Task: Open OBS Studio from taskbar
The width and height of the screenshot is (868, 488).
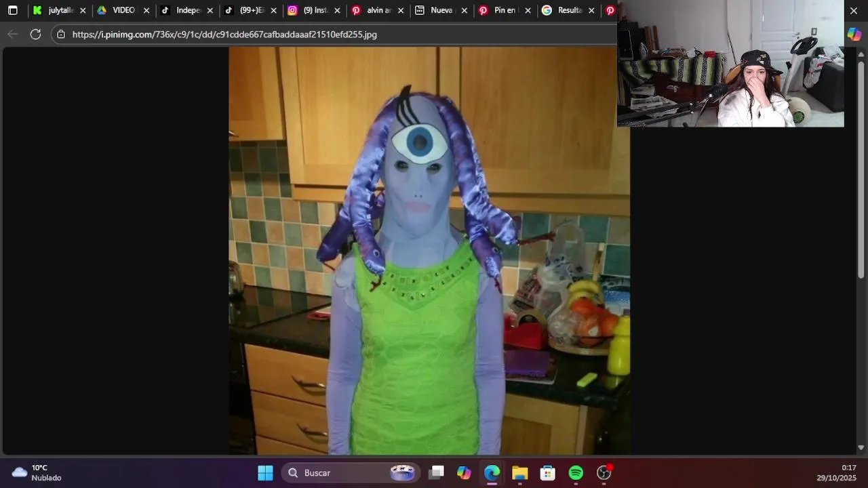Action: point(604,472)
